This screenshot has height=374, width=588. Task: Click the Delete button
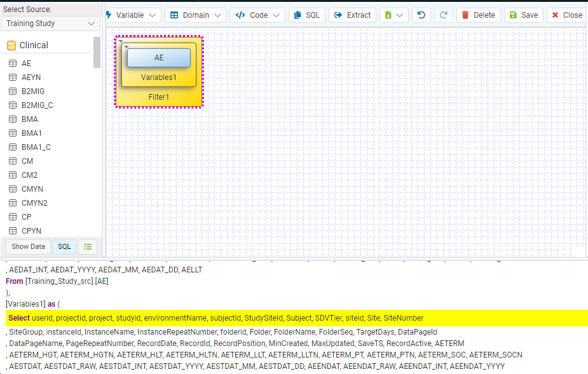(x=479, y=15)
